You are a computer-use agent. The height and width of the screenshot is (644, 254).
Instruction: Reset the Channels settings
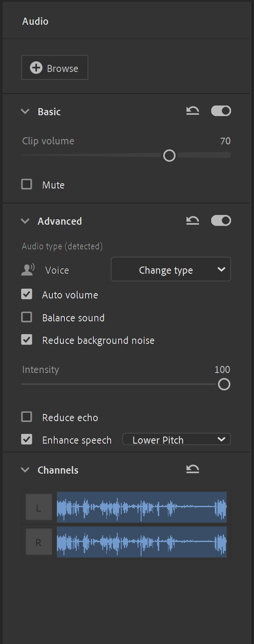click(x=192, y=470)
